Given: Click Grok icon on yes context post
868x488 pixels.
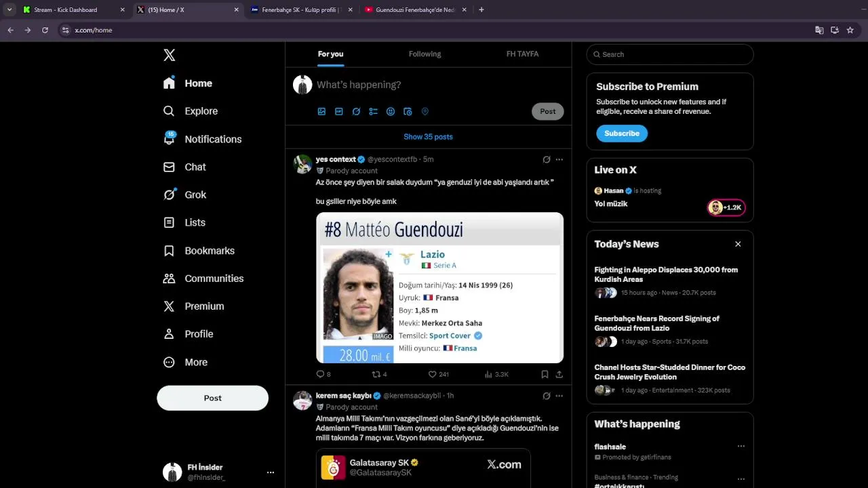Looking at the screenshot, I should 547,160.
